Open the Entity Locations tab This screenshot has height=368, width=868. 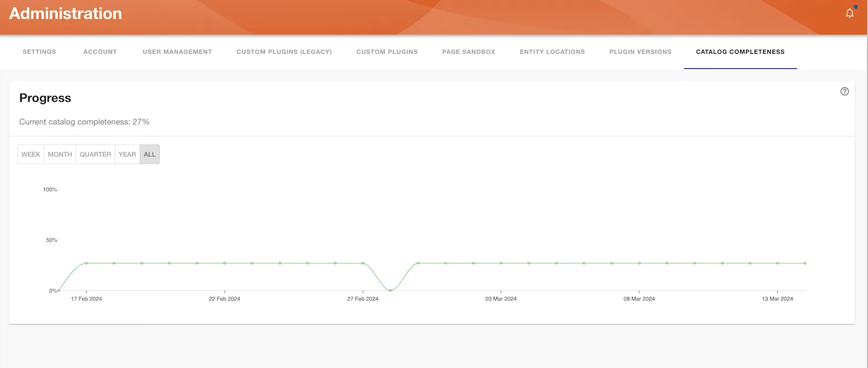point(552,51)
